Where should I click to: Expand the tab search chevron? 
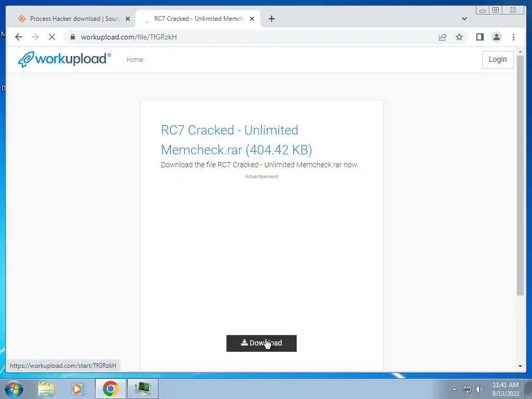464,19
